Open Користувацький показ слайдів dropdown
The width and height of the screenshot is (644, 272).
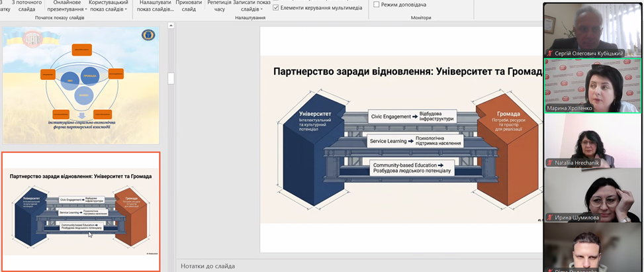coord(109,6)
